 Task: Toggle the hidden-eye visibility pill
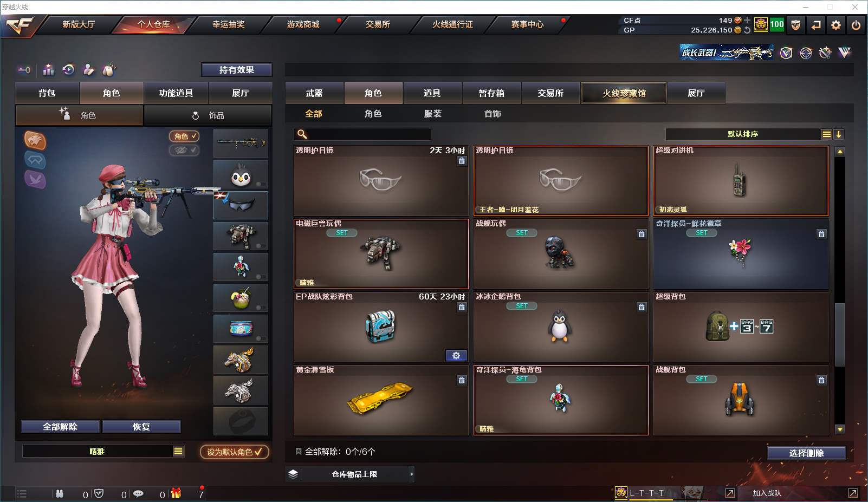tap(184, 150)
